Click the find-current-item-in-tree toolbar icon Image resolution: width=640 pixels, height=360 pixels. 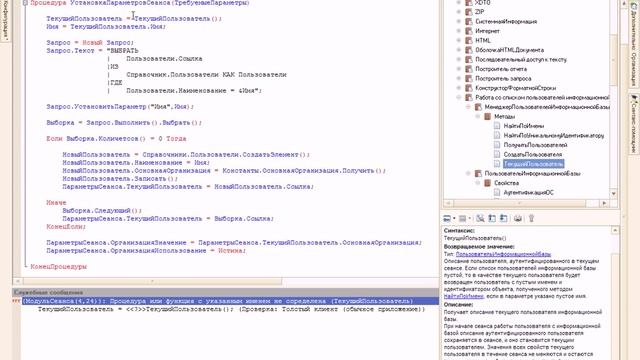pos(492,219)
